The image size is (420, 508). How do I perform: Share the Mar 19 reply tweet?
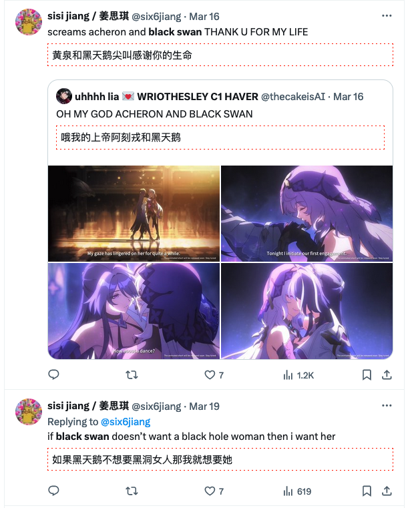387,491
